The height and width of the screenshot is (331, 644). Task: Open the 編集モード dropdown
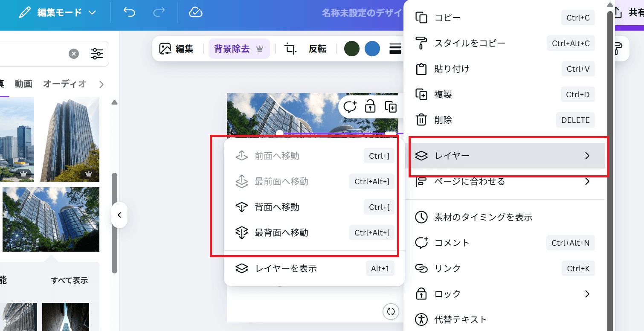pos(58,12)
